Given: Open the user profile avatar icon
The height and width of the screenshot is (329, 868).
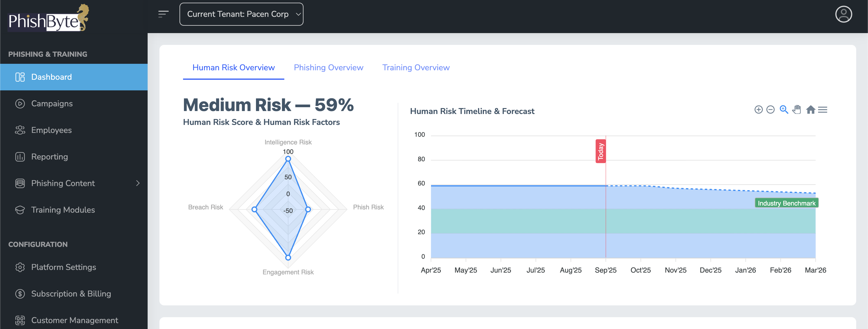Looking at the screenshot, I should pos(843,14).
